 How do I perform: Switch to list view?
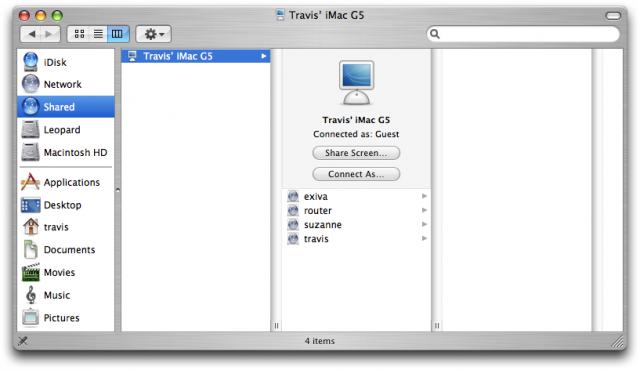tap(98, 34)
